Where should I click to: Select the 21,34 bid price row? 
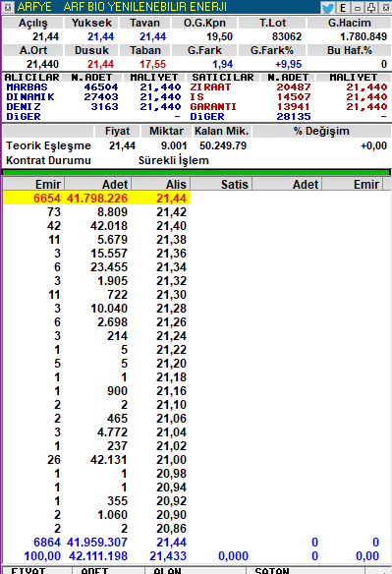pos(96,267)
